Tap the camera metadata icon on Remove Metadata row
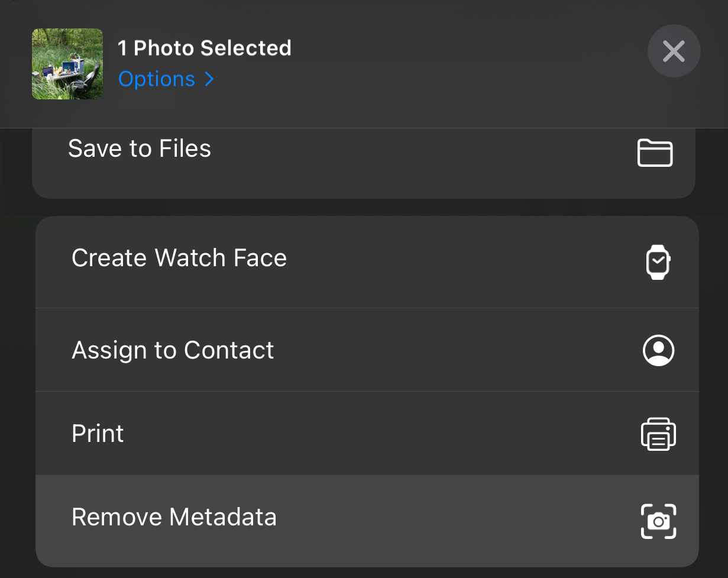The image size is (728, 578). tap(658, 521)
